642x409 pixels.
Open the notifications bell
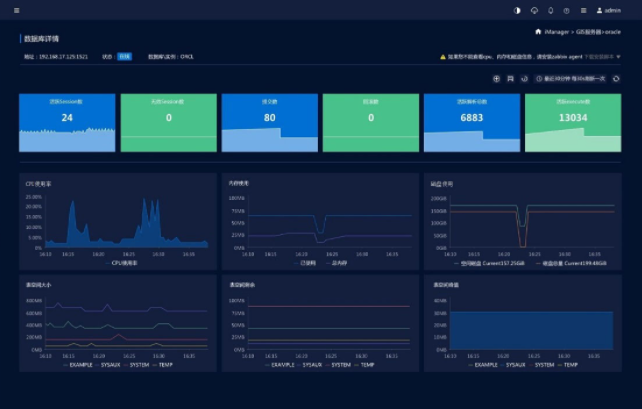(550, 10)
